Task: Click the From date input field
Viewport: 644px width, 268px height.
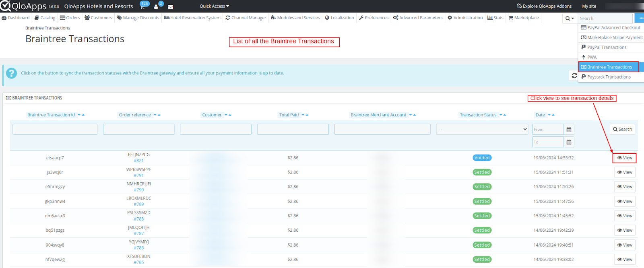Action: [x=548, y=129]
